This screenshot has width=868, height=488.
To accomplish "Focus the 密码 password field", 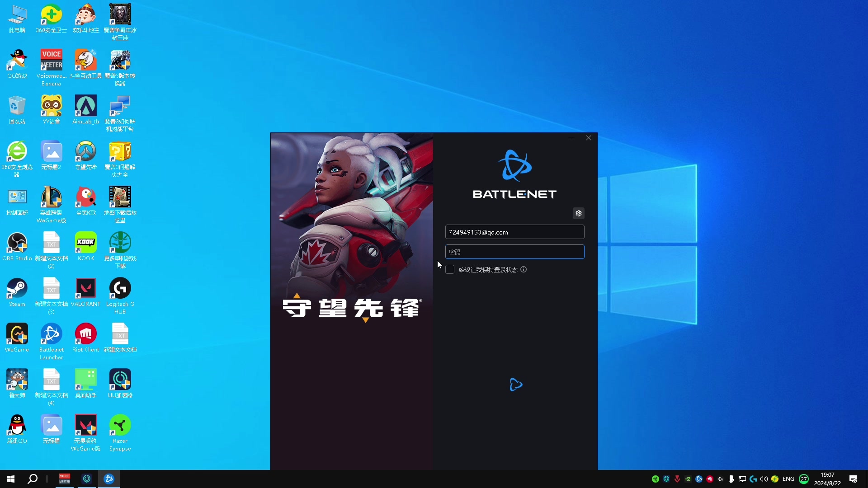I will [x=514, y=252].
